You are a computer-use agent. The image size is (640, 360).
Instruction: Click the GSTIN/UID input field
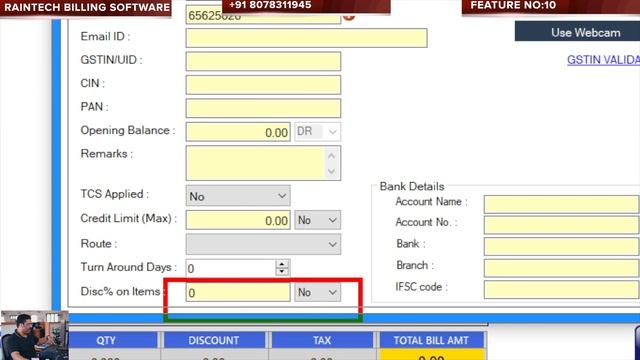263,61
